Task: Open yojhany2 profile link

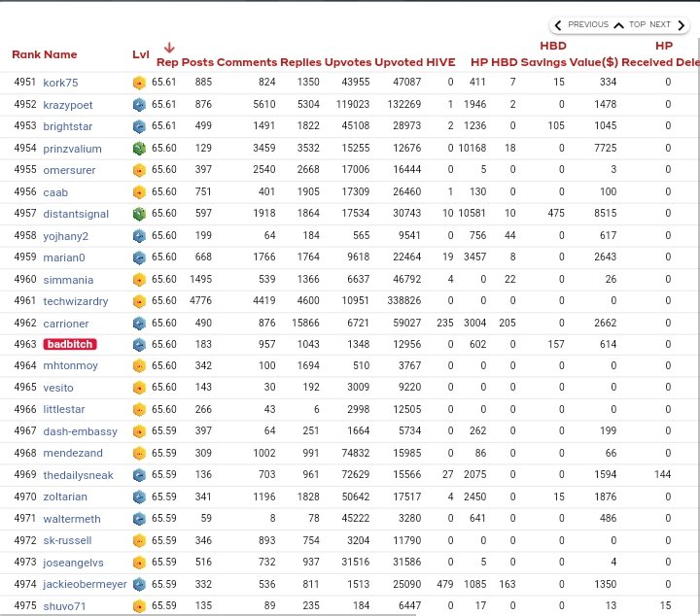Action: click(x=66, y=236)
